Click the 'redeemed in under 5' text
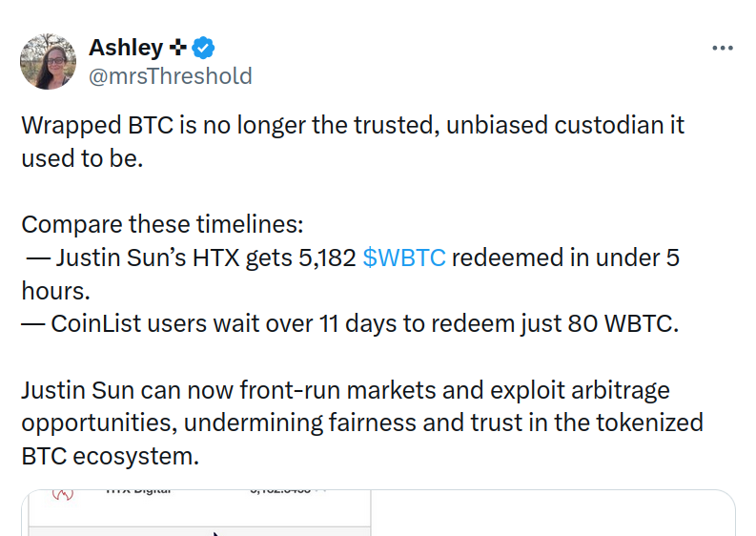The height and width of the screenshot is (536, 756). tap(564, 258)
